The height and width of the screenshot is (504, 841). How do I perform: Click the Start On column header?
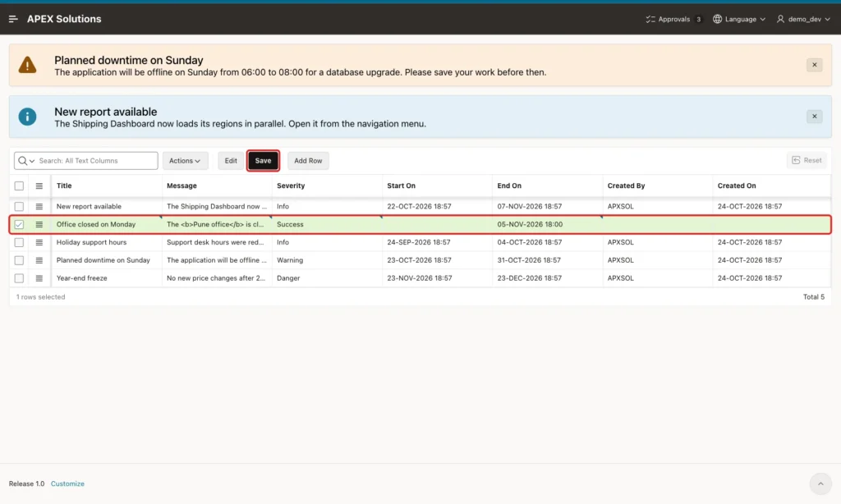(437, 186)
